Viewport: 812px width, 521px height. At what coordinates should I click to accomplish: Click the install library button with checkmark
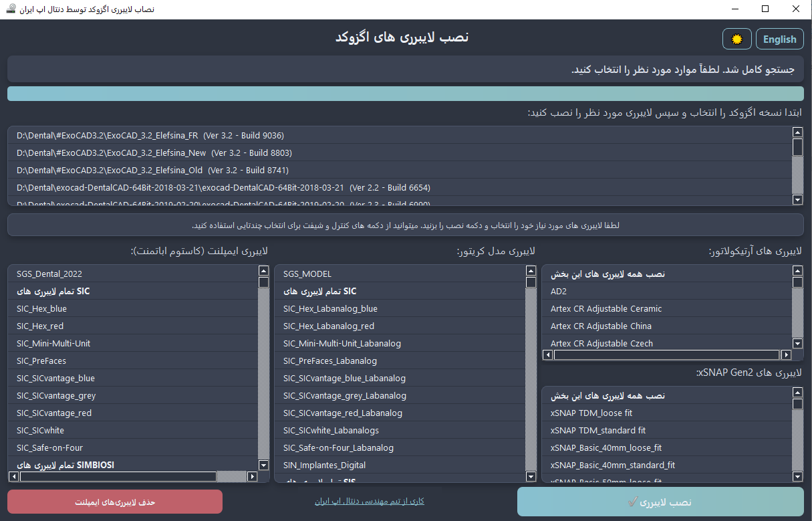(660, 502)
